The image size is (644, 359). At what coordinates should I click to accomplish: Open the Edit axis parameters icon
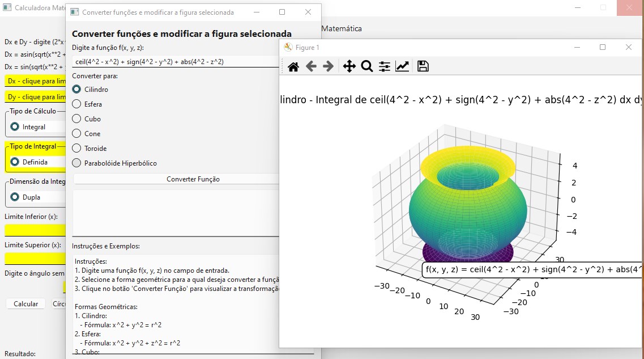[x=402, y=66]
